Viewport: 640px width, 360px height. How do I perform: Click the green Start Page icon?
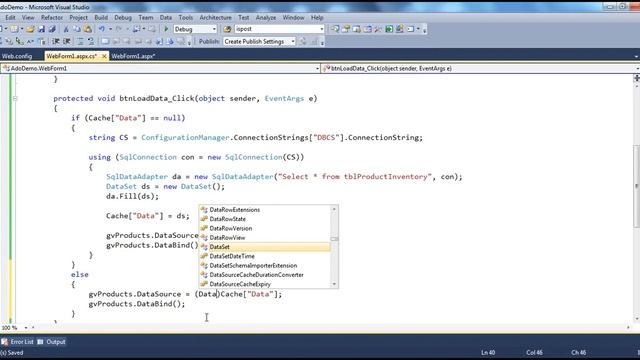(389, 29)
